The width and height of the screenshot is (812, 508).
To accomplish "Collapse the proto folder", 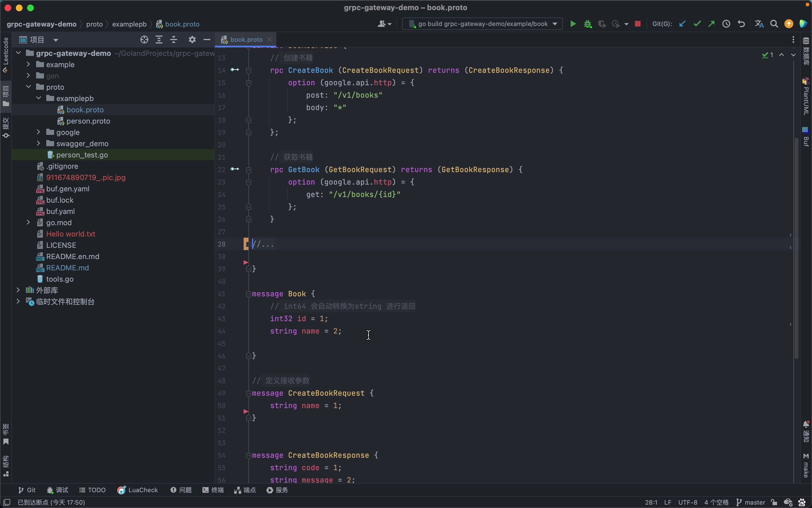I will point(28,87).
